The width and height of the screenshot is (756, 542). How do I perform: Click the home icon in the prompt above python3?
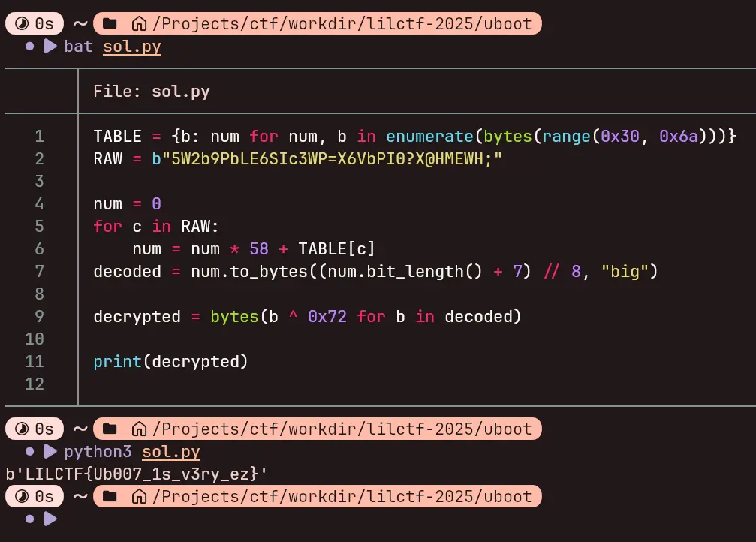click(138, 429)
